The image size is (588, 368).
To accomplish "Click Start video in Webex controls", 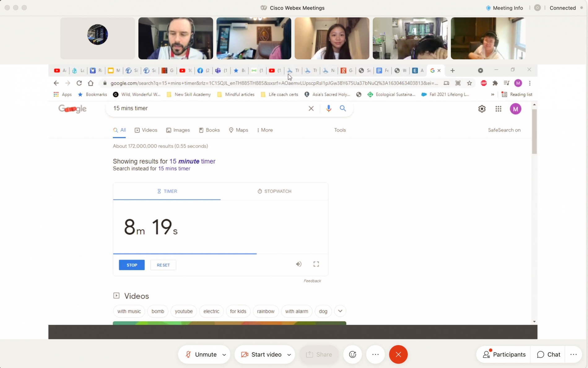I will [x=261, y=354].
